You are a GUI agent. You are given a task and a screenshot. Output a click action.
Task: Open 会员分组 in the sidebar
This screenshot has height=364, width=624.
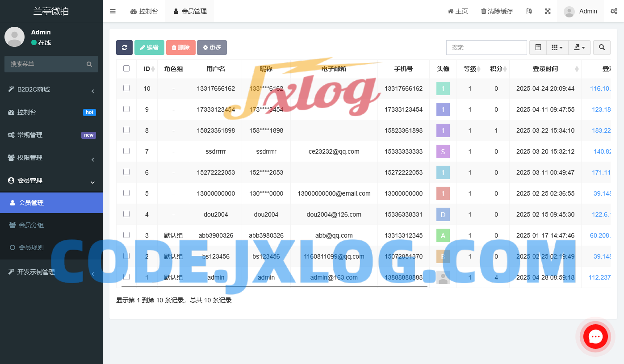point(31,225)
